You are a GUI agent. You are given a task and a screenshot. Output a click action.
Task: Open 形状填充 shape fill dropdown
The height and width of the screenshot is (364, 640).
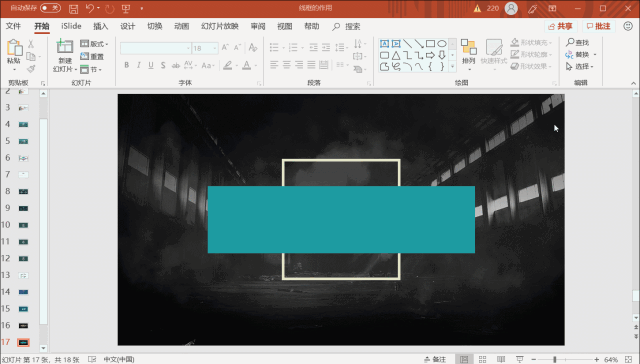coord(531,42)
